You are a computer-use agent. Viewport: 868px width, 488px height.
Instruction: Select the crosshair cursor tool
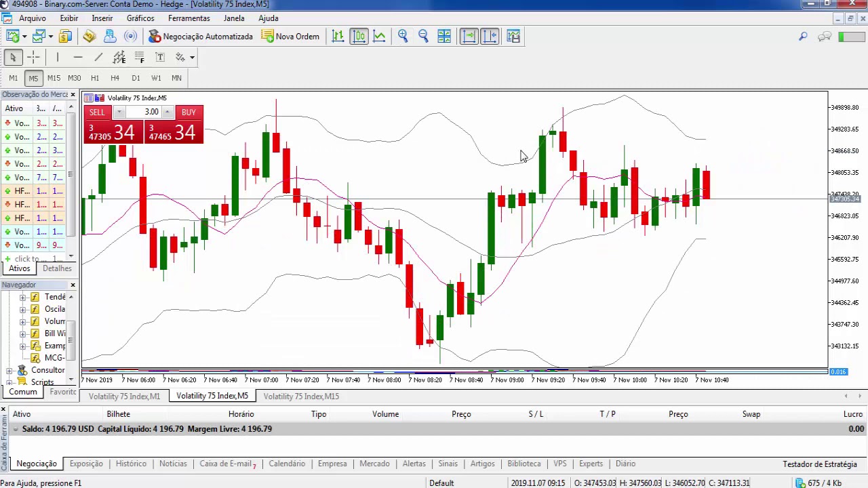(x=33, y=57)
